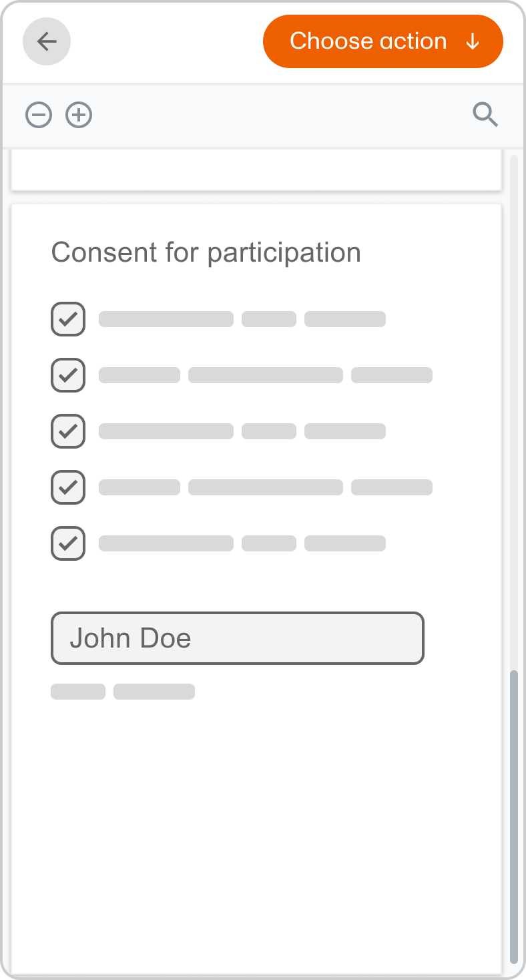526x980 pixels.
Task: Clear the fourth consent checkbox
Action: click(68, 487)
